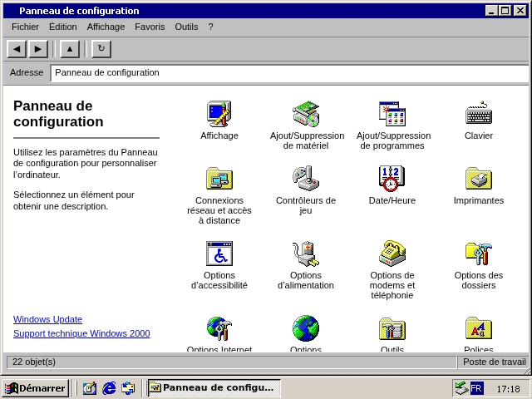Open the Affichage display settings icon

click(219, 114)
